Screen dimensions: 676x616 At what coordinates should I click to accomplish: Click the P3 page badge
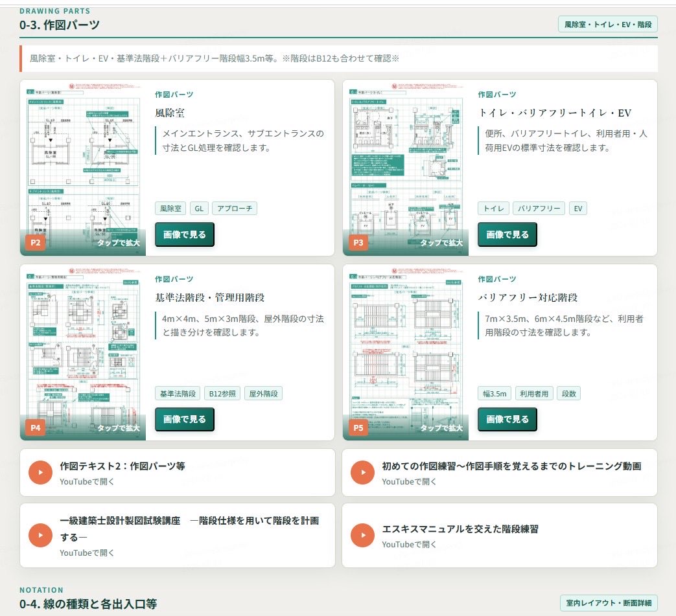[358, 242]
